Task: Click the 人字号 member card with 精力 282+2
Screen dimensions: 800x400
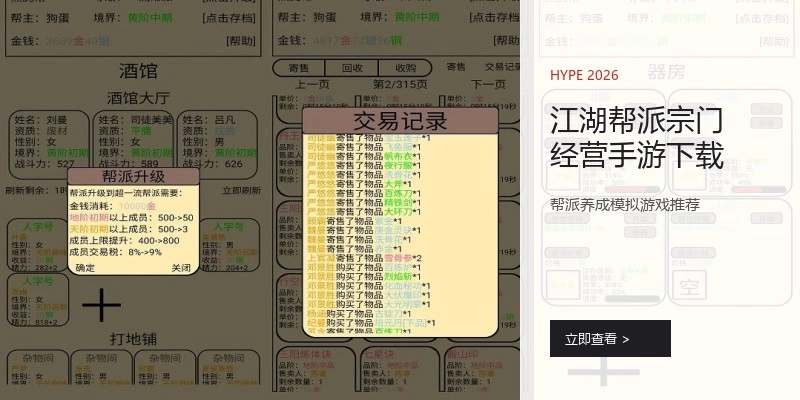Action: (38, 245)
